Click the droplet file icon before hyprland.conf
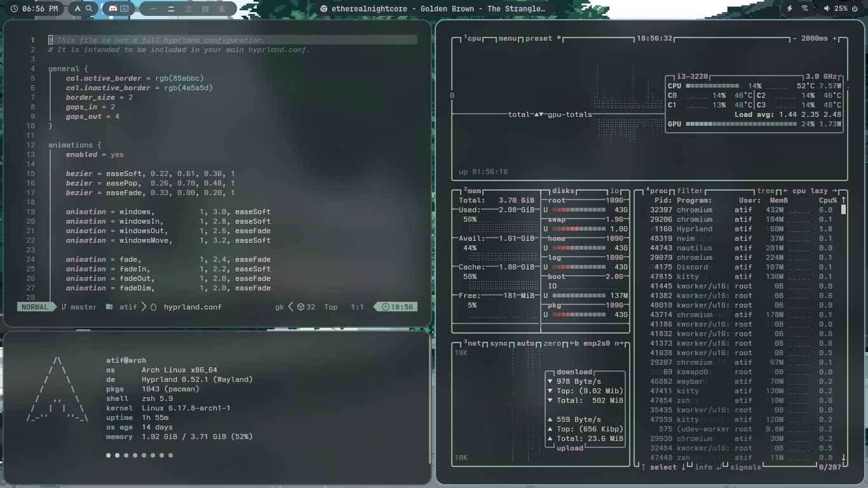The image size is (868, 488). click(153, 307)
